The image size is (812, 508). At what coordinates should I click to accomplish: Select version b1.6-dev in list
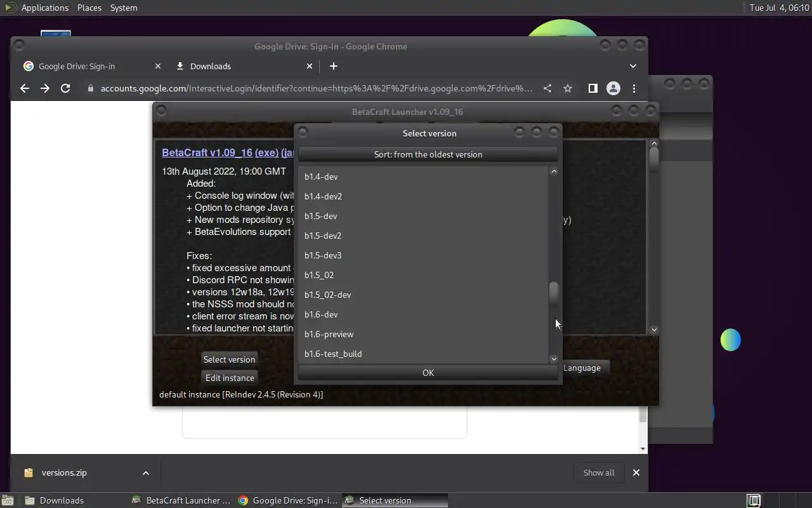(x=423, y=314)
